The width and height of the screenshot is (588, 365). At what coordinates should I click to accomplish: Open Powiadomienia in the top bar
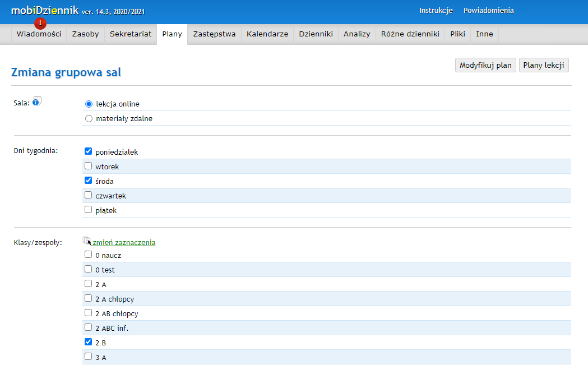point(488,11)
